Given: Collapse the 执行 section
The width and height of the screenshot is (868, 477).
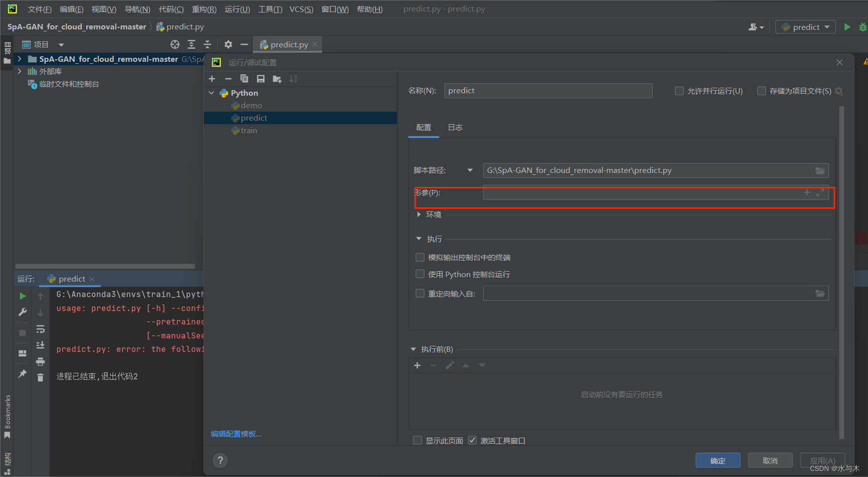Looking at the screenshot, I should click(418, 238).
